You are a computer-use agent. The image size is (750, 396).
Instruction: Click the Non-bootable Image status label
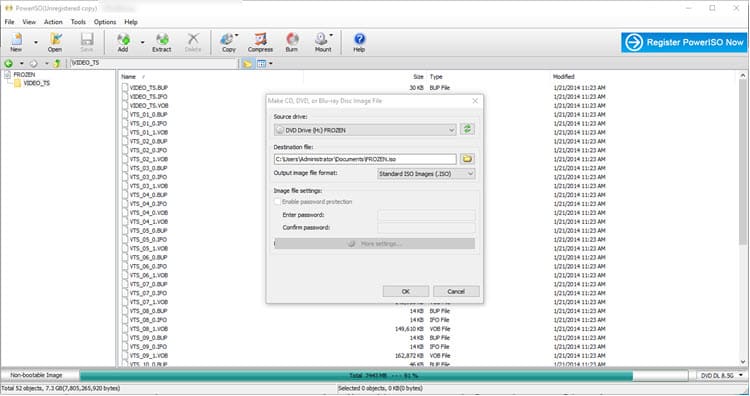click(37, 375)
